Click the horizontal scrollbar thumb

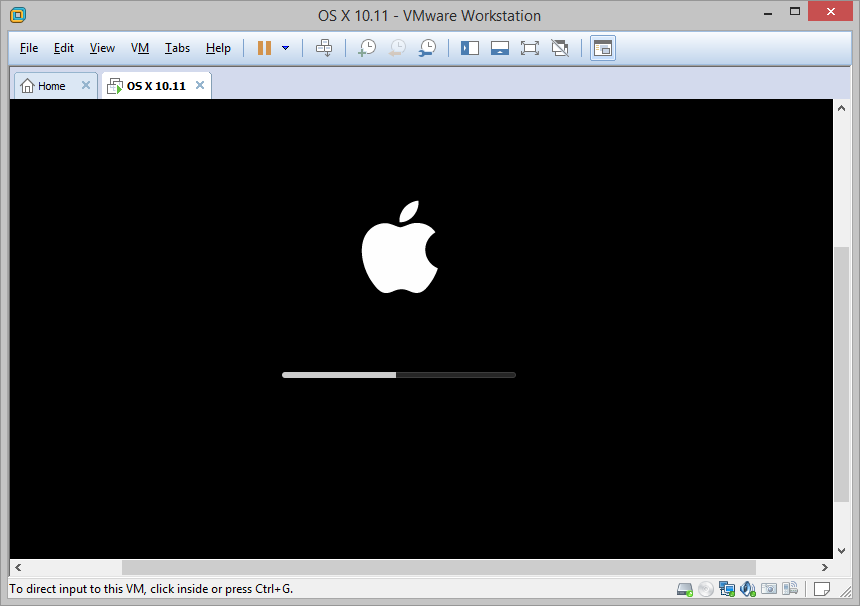tap(439, 568)
